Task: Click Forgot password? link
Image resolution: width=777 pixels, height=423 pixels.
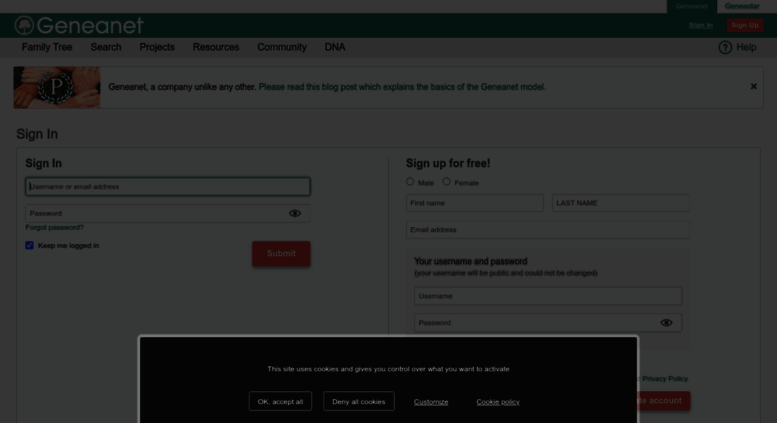Action: coord(55,227)
